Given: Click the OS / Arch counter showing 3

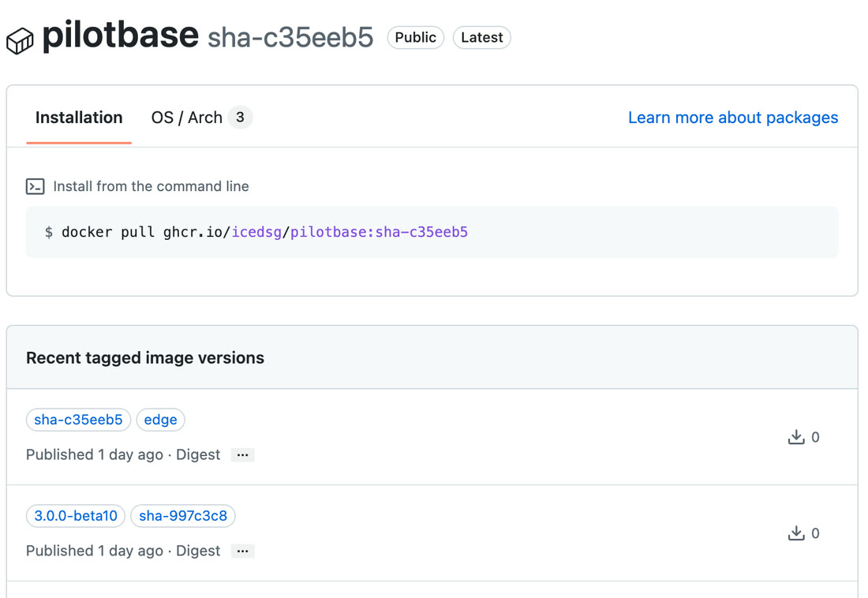Looking at the screenshot, I should pos(240,118).
